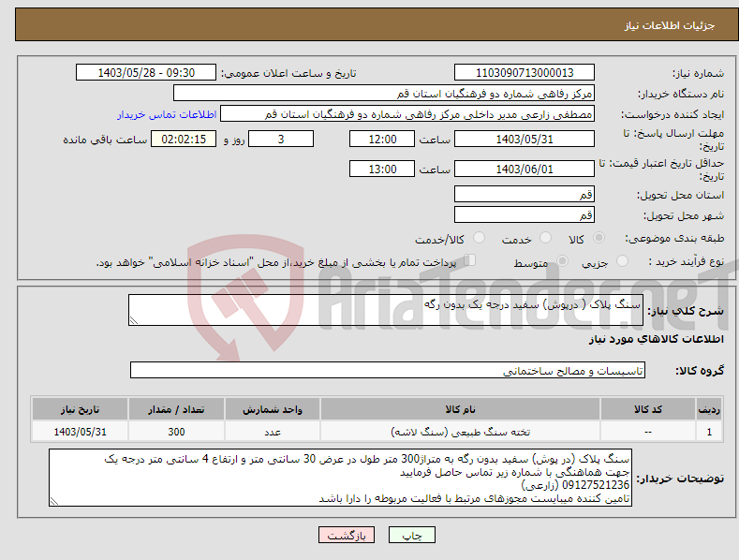Screen dimensions: 739x560
Task: Click the تعداد / مقدار column header
Action: click(x=176, y=409)
